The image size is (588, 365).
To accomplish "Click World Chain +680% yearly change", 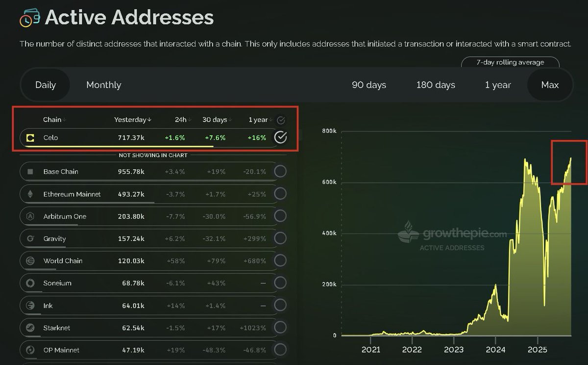I will [x=255, y=261].
